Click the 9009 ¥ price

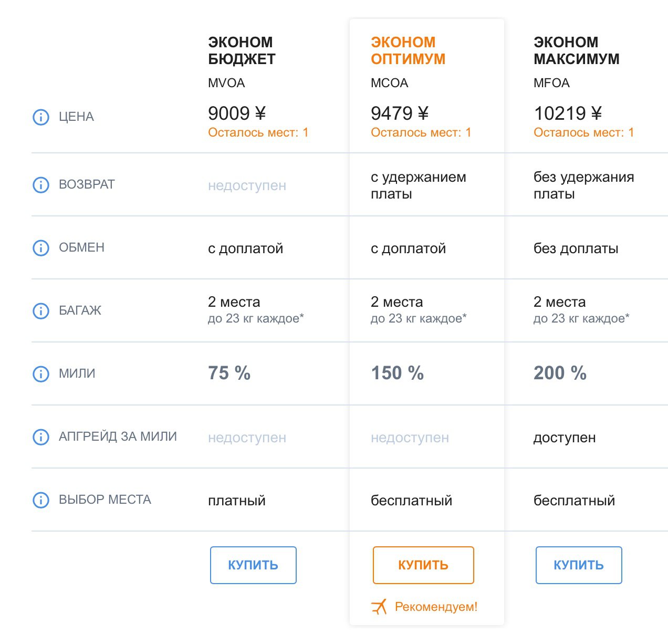pos(237,113)
